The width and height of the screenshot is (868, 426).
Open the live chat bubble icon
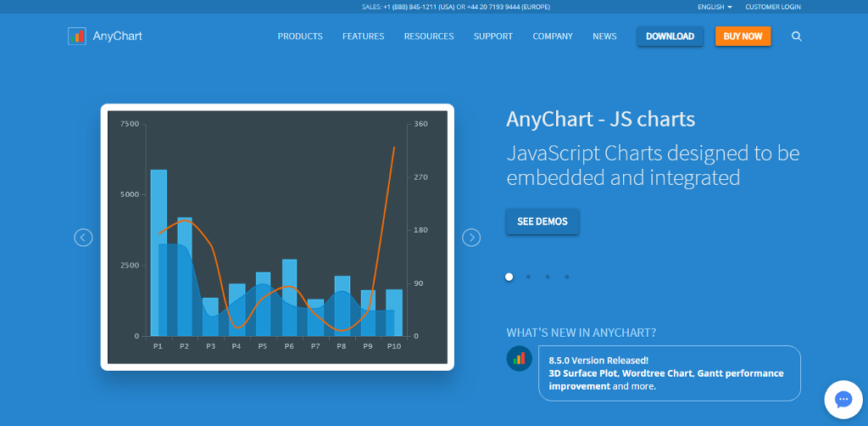tap(843, 400)
